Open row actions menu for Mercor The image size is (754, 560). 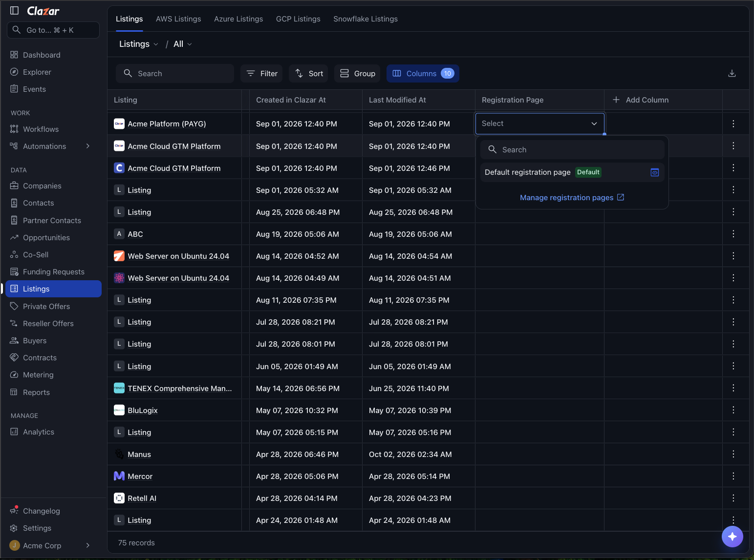pyautogui.click(x=733, y=476)
